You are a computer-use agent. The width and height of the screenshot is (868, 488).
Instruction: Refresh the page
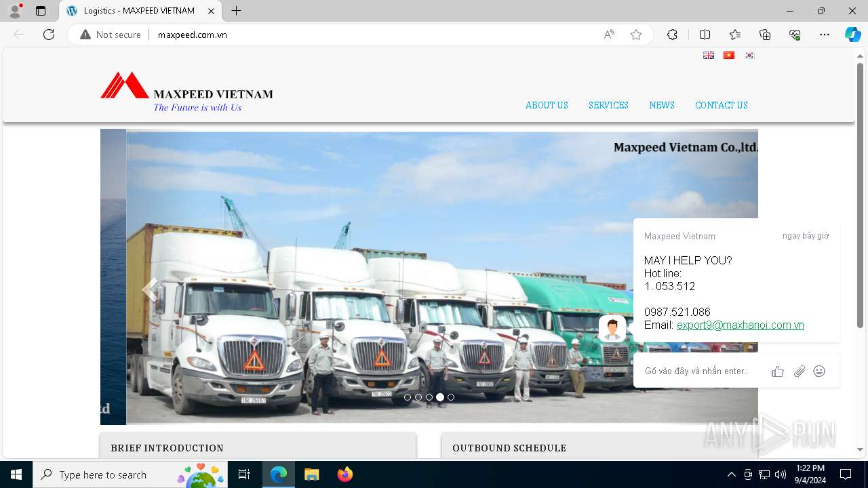pyautogui.click(x=49, y=35)
